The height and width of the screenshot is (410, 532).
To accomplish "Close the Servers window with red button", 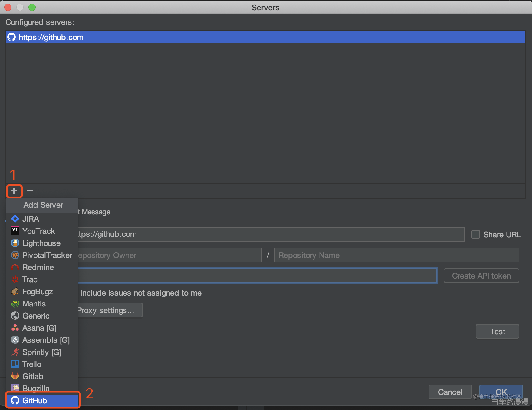I will [8, 7].
